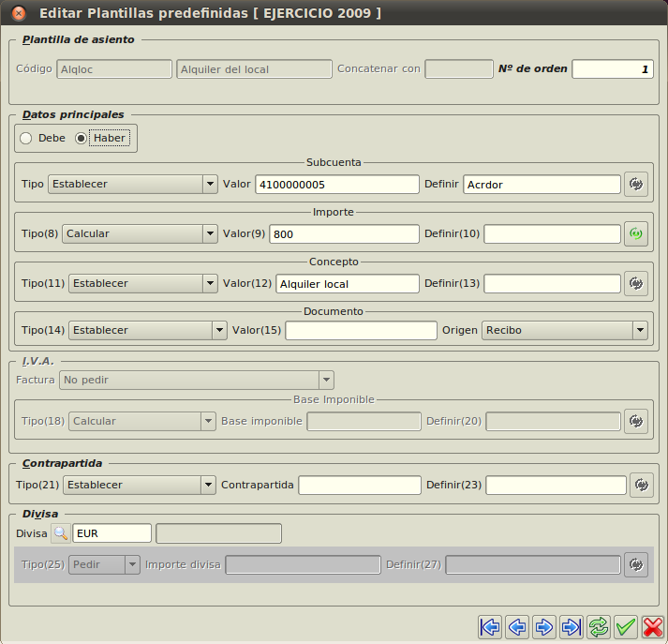Click the green accept and continue arrows

tap(599, 627)
